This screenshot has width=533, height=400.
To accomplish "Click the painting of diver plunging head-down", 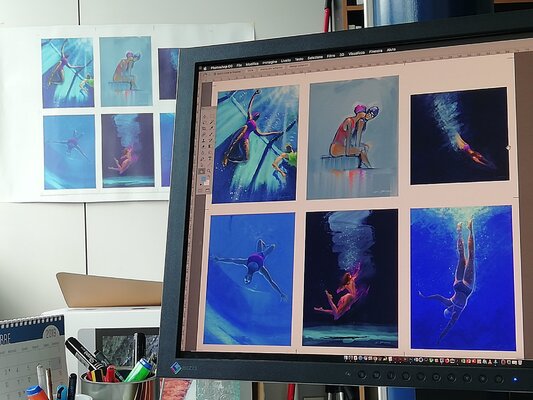I will (463, 278).
